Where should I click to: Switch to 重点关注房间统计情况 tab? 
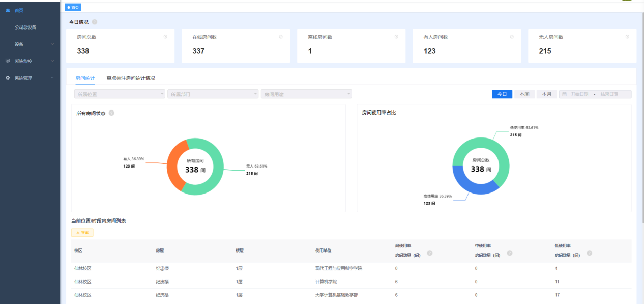[x=131, y=78]
